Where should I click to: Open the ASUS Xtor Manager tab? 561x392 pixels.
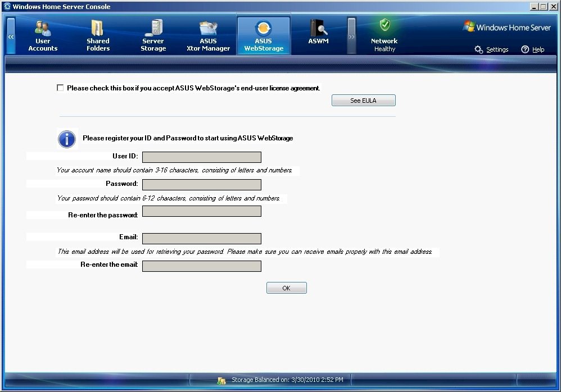[x=208, y=36]
